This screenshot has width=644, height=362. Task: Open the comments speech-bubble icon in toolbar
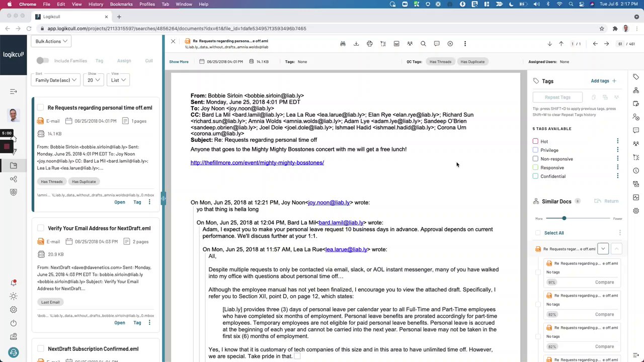coord(437,44)
